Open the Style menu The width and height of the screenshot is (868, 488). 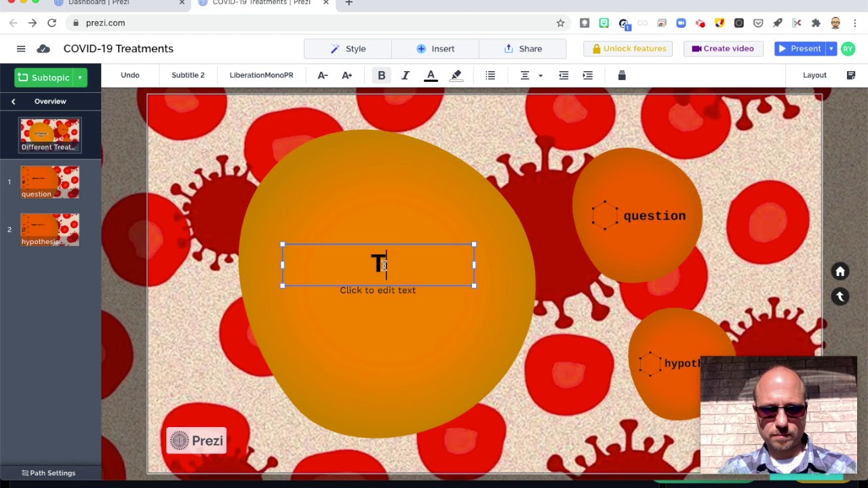click(348, 49)
